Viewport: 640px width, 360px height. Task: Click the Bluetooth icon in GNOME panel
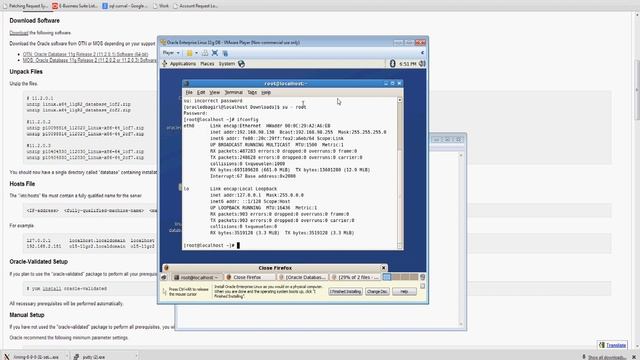[393, 63]
